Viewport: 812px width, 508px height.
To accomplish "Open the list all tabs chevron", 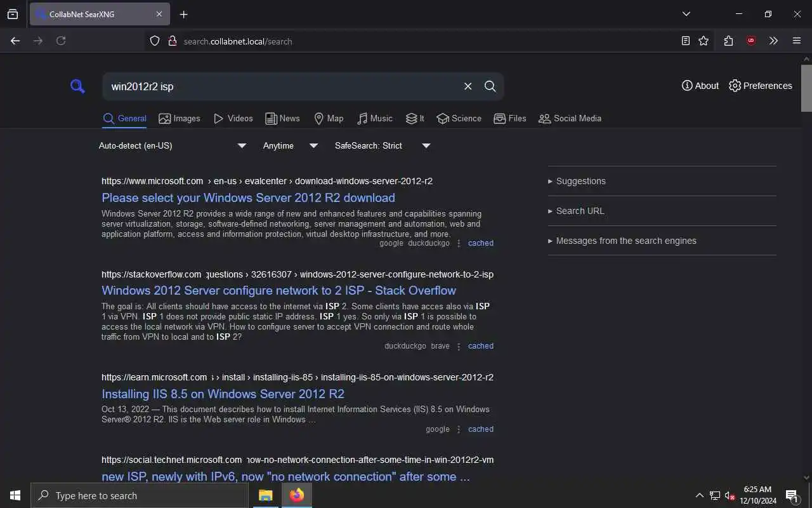I will click(686, 14).
